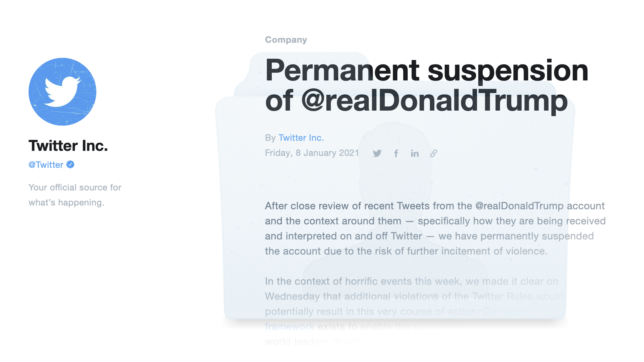This screenshot has height=362, width=644.
Task: Open the Company category label
Action: pos(286,40)
